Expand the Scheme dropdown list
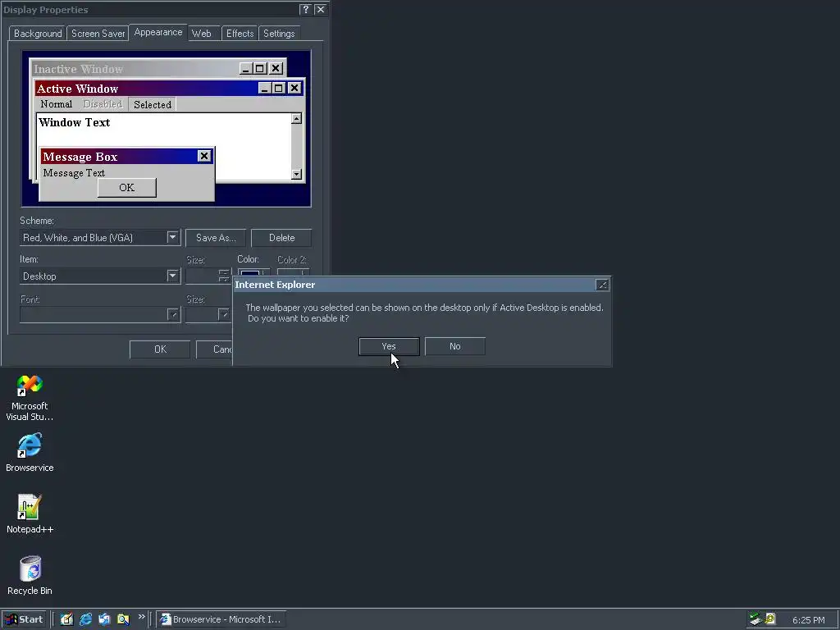 (172, 237)
